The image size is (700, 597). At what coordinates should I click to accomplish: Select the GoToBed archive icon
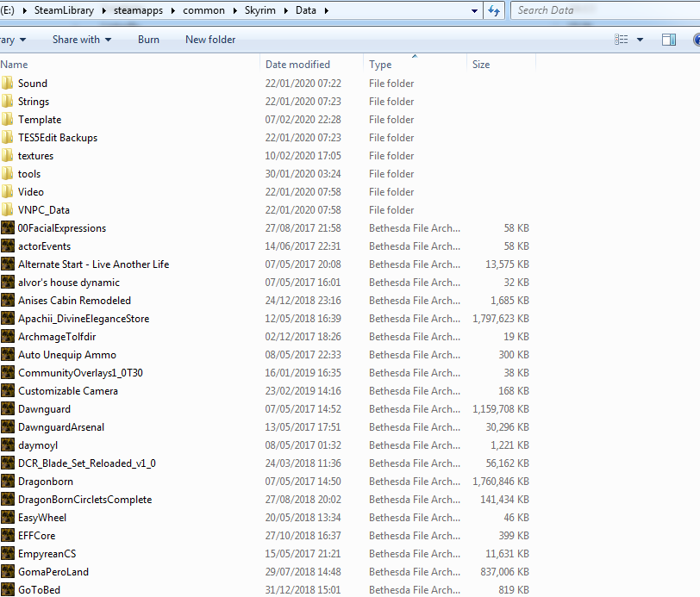coord(8,589)
